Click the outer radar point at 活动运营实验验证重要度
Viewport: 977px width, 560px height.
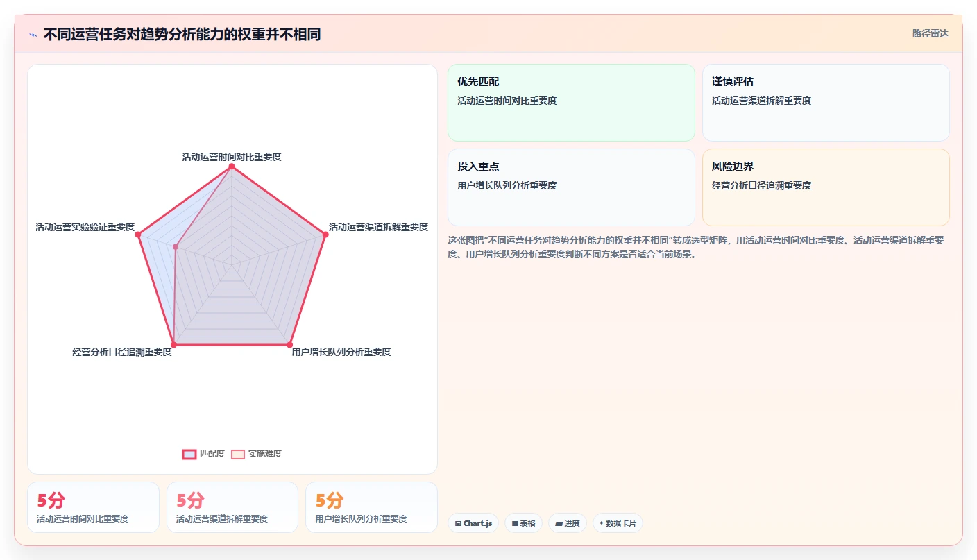pos(138,235)
